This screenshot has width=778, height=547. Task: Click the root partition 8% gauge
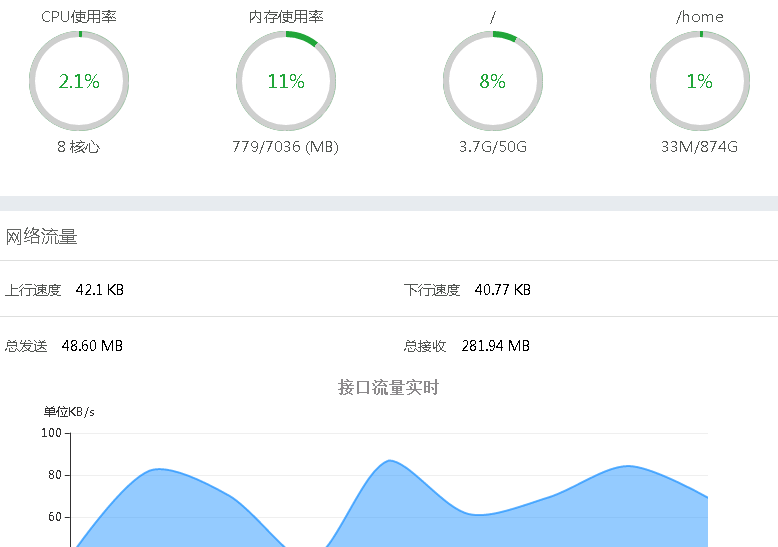tap(493, 81)
